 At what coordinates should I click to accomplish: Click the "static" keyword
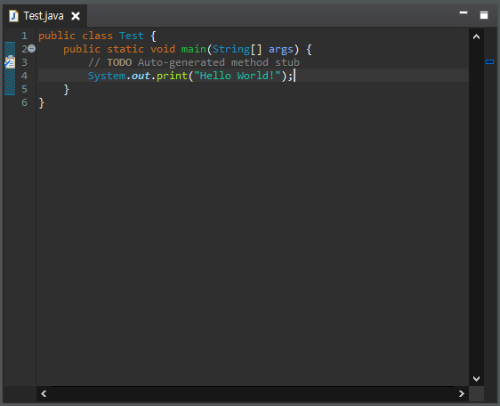(x=125, y=49)
